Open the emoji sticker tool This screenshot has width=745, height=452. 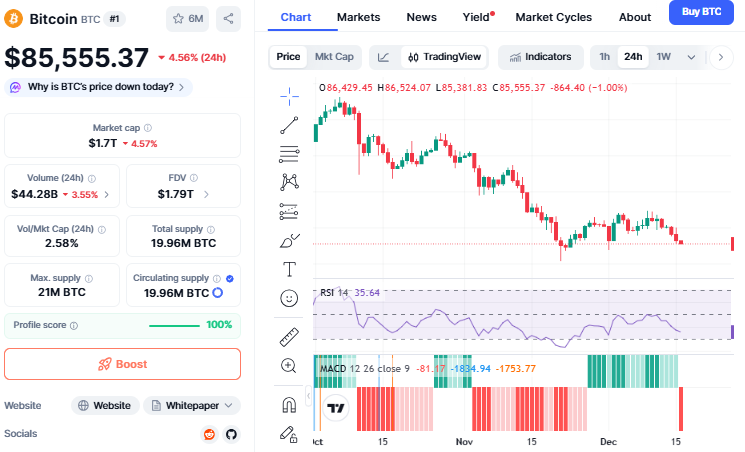[x=290, y=298]
